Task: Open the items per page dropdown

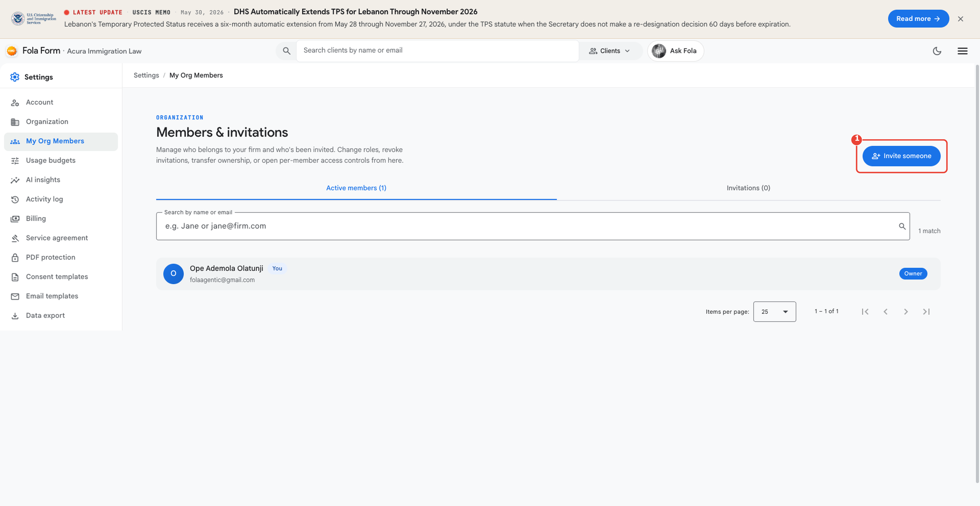Action: pos(775,312)
